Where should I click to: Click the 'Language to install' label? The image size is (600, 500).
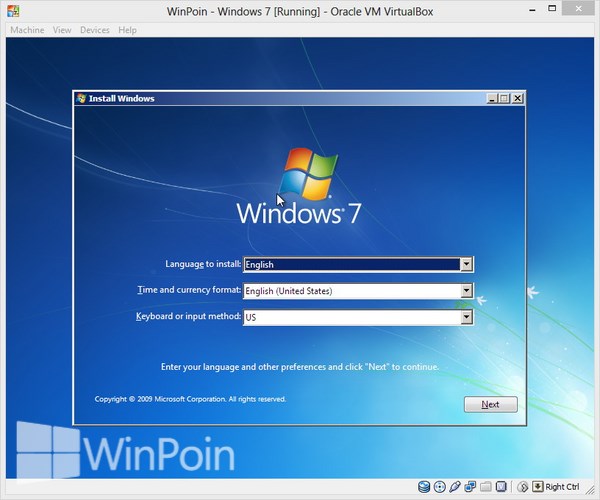[x=203, y=264]
